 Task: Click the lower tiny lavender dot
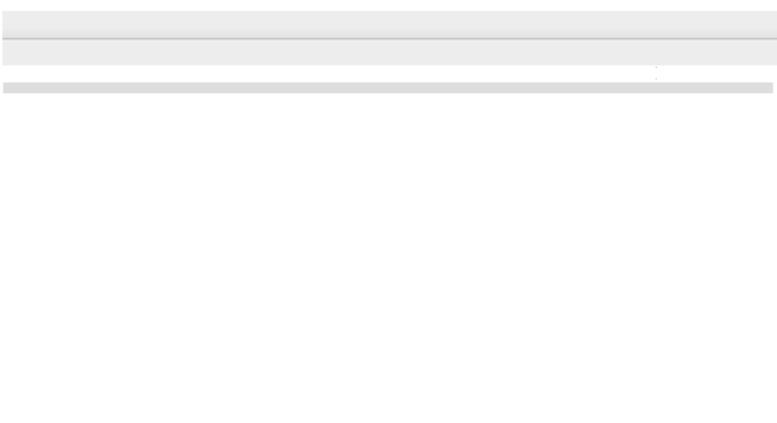click(656, 79)
